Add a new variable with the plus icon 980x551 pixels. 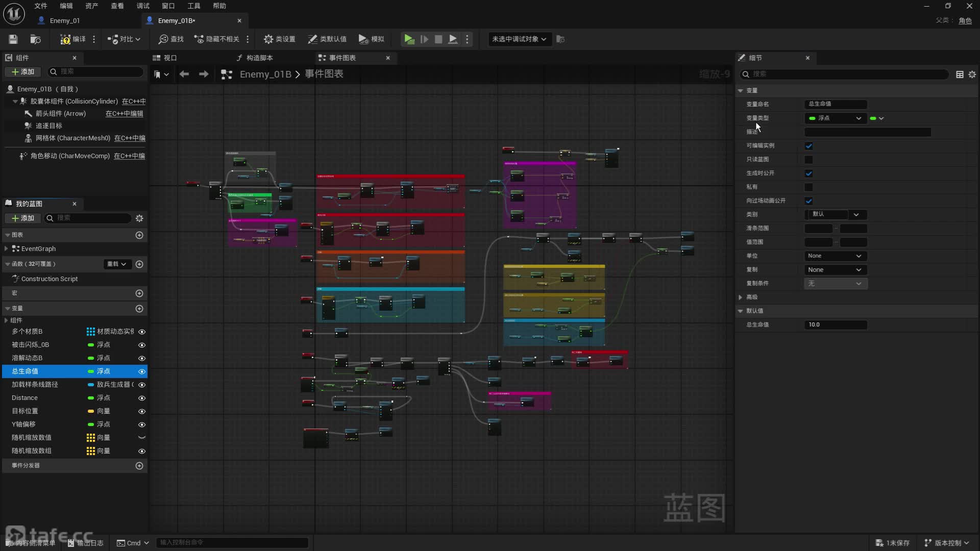click(139, 309)
